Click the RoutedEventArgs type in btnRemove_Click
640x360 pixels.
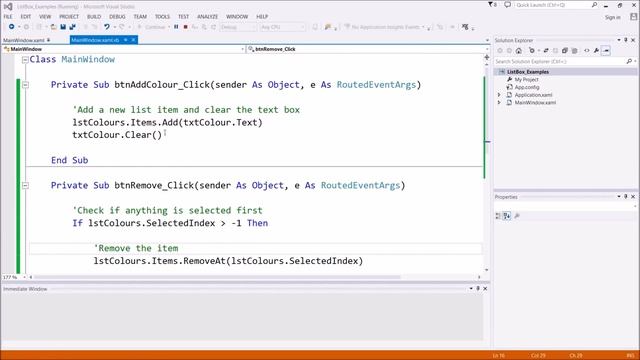360,186
